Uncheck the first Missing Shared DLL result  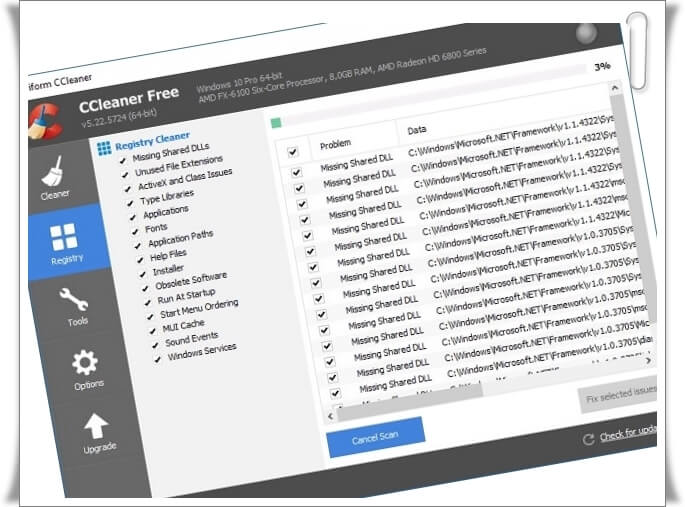click(296, 172)
